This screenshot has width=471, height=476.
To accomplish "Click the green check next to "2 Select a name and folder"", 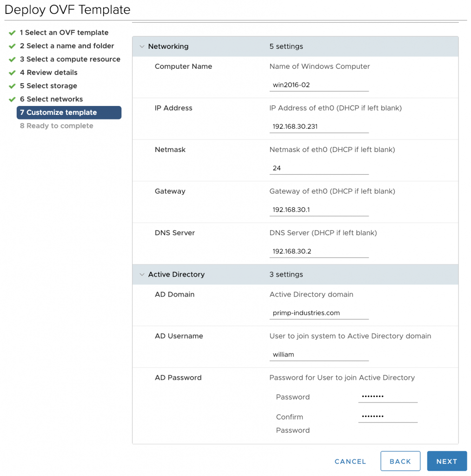I will pyautogui.click(x=12, y=46).
